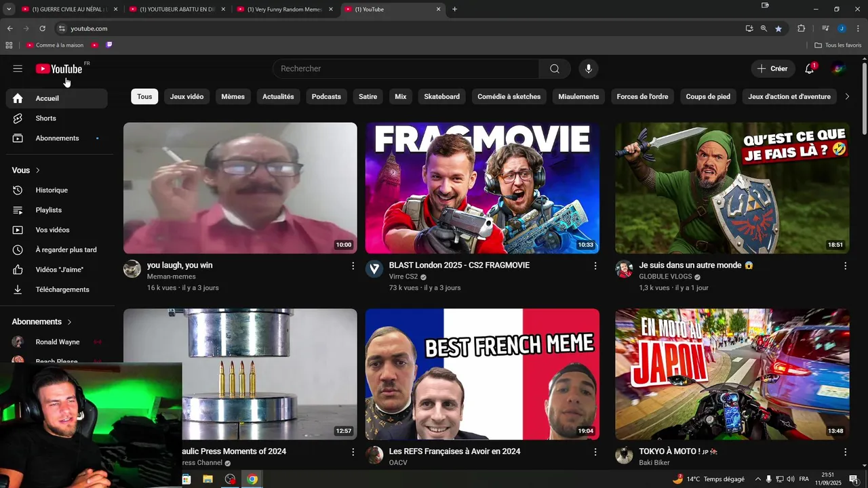The height and width of the screenshot is (488, 868).
Task: Show hidden system tray icons
Action: click(757, 479)
